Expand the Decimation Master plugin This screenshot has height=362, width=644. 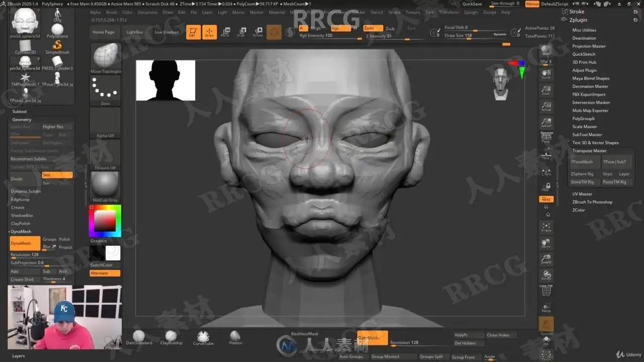click(590, 86)
